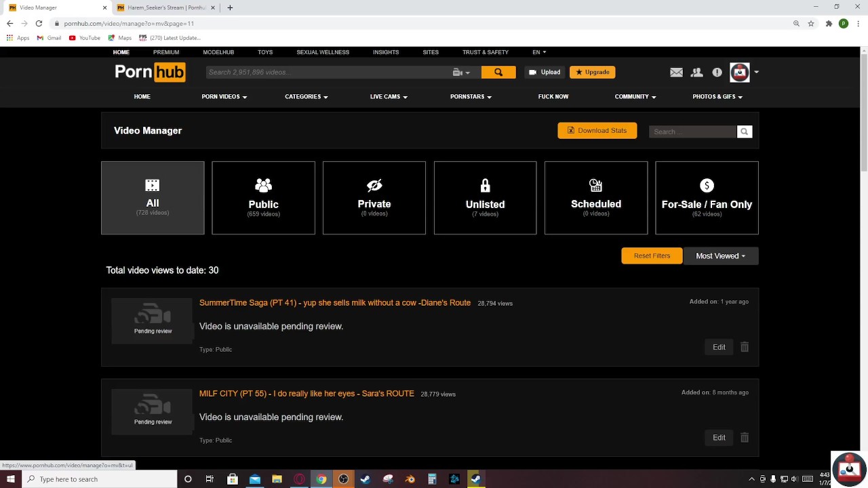
Task: Select the Private videos filter tile
Action: pos(374,198)
